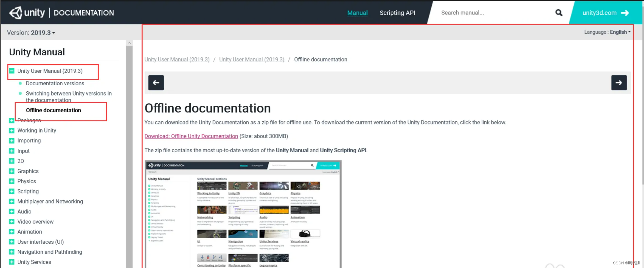This screenshot has height=268, width=644.
Task: Open Unity Services sidebar link
Action: tap(34, 262)
